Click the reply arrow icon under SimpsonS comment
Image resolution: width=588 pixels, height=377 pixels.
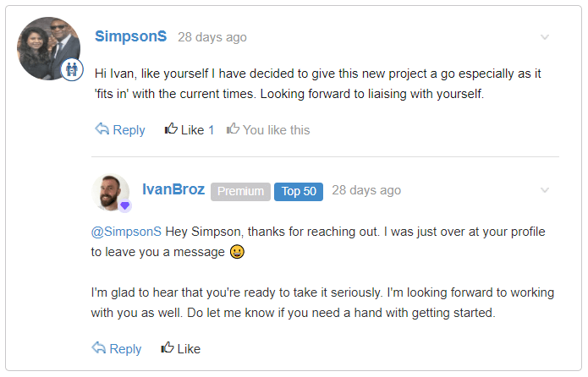click(102, 129)
